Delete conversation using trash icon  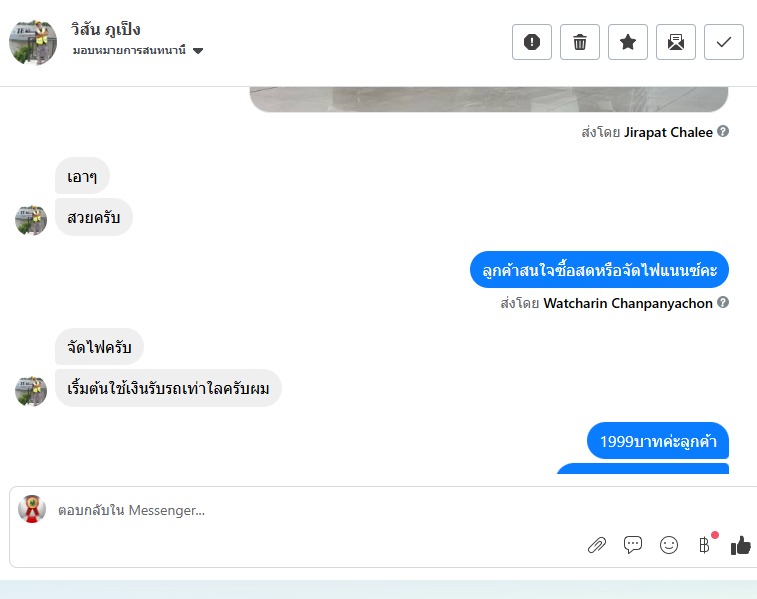click(579, 42)
